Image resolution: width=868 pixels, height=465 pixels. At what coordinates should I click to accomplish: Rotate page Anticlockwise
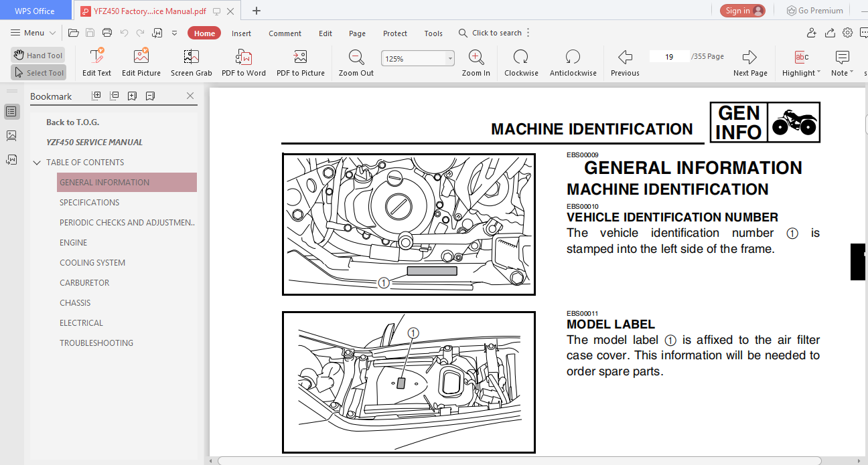pos(573,63)
